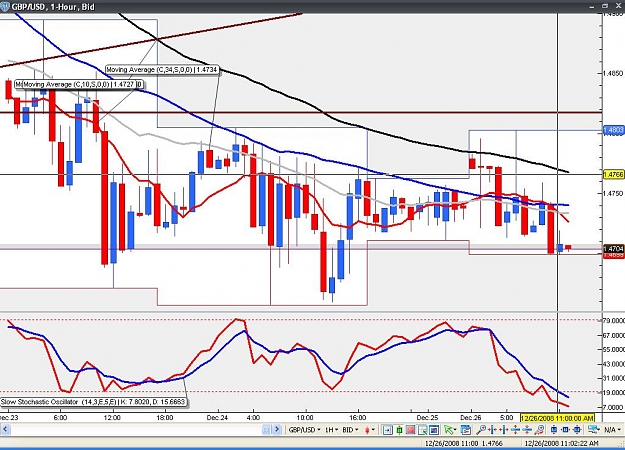The height and width of the screenshot is (450, 625).
Task: Open the candlestick chart style dropdown
Action: point(369,430)
